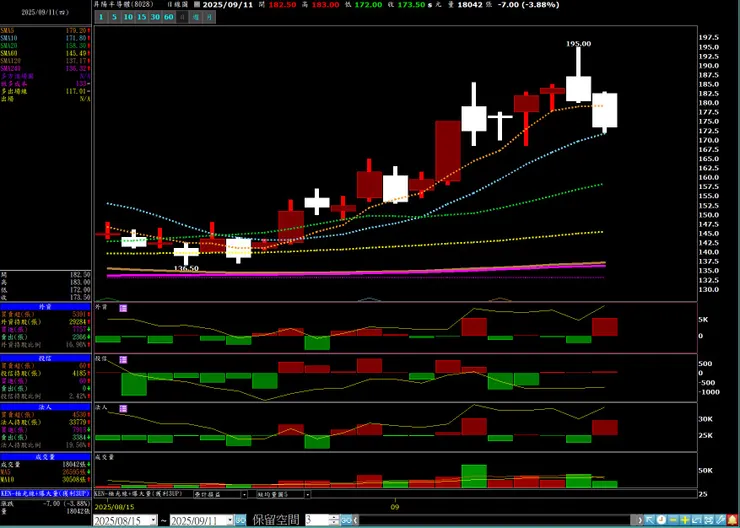The height and width of the screenshot is (528, 740).
Task: Click the pencil drawing icon in bottom toolbar
Action: point(720,520)
